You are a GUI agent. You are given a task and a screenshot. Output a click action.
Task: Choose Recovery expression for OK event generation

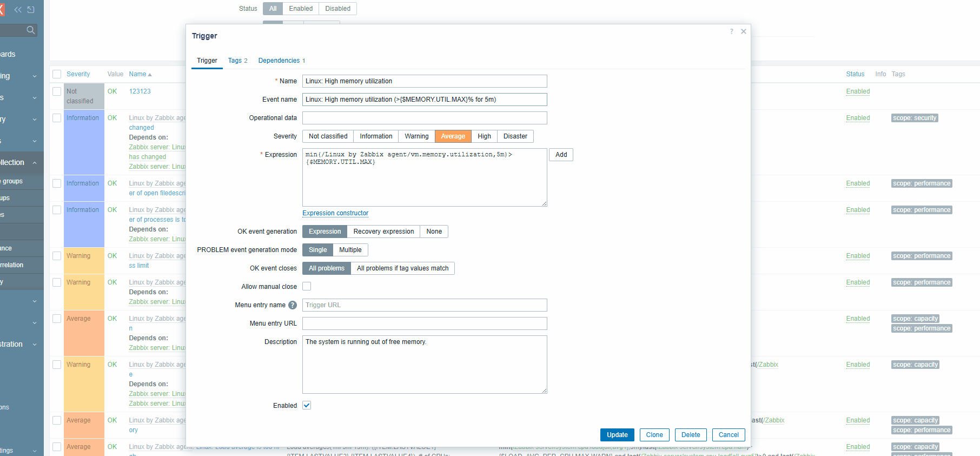[x=383, y=232]
